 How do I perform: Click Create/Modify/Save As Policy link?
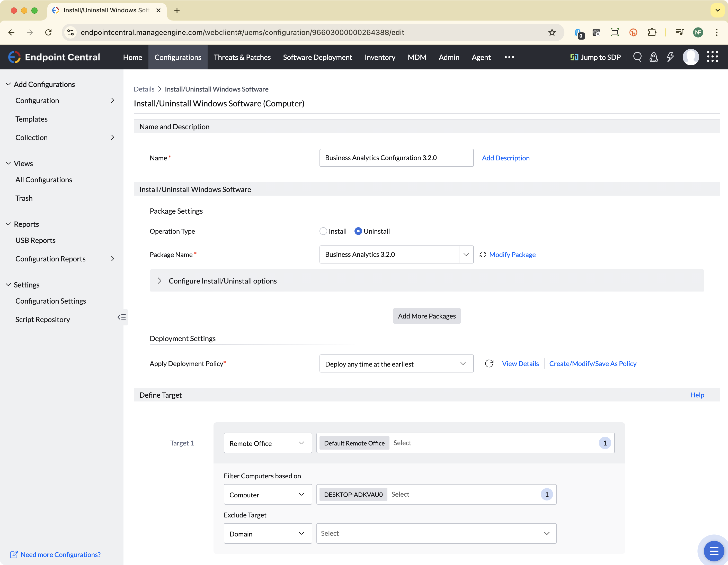(593, 363)
